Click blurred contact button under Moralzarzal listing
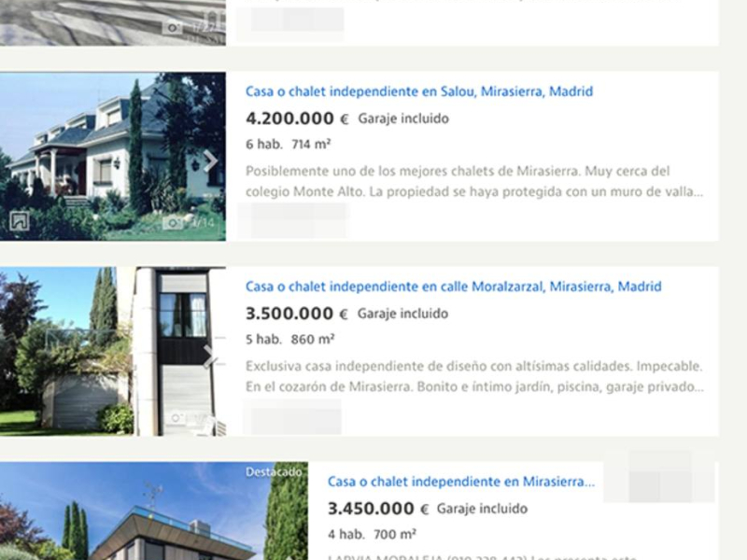The width and height of the screenshot is (747, 560). (293, 416)
